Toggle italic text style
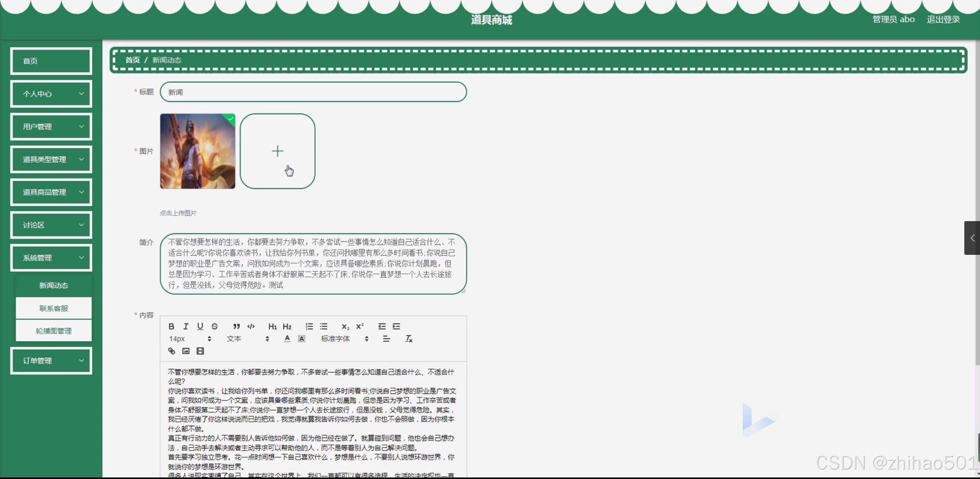The height and width of the screenshot is (479, 980). coord(186,326)
